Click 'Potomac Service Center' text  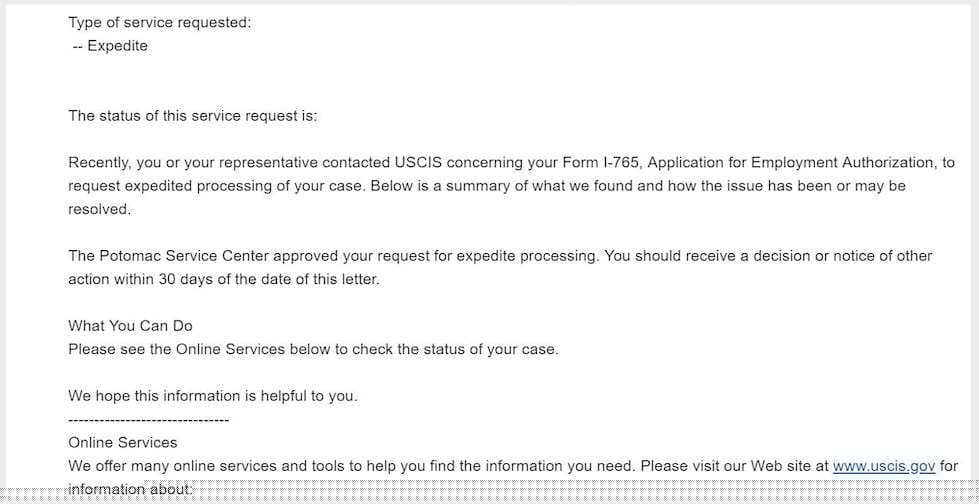184,256
